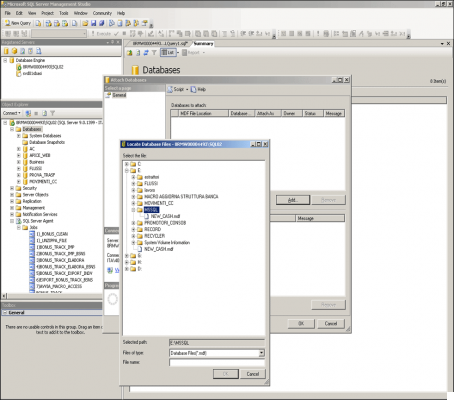Select the Replication folder
This screenshot has height=400, width=454.
click(x=32, y=201)
